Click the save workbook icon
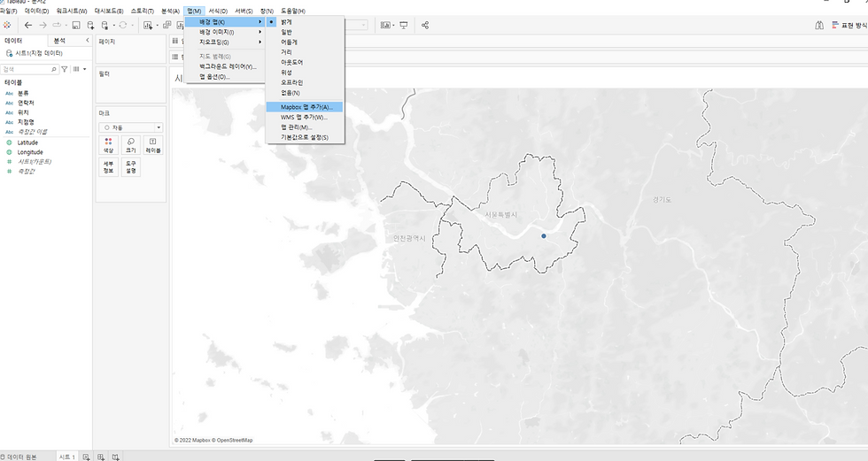The height and width of the screenshot is (461, 868). point(76,25)
